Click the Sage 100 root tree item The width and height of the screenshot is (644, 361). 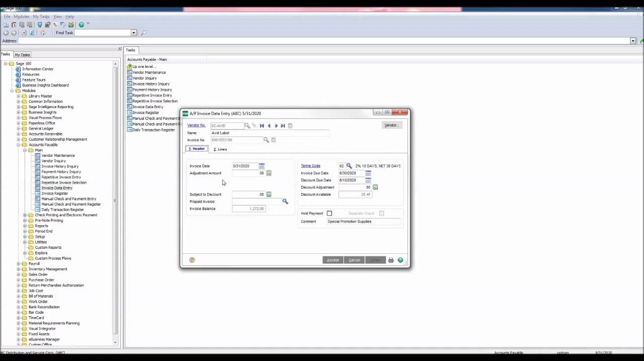pos(23,63)
